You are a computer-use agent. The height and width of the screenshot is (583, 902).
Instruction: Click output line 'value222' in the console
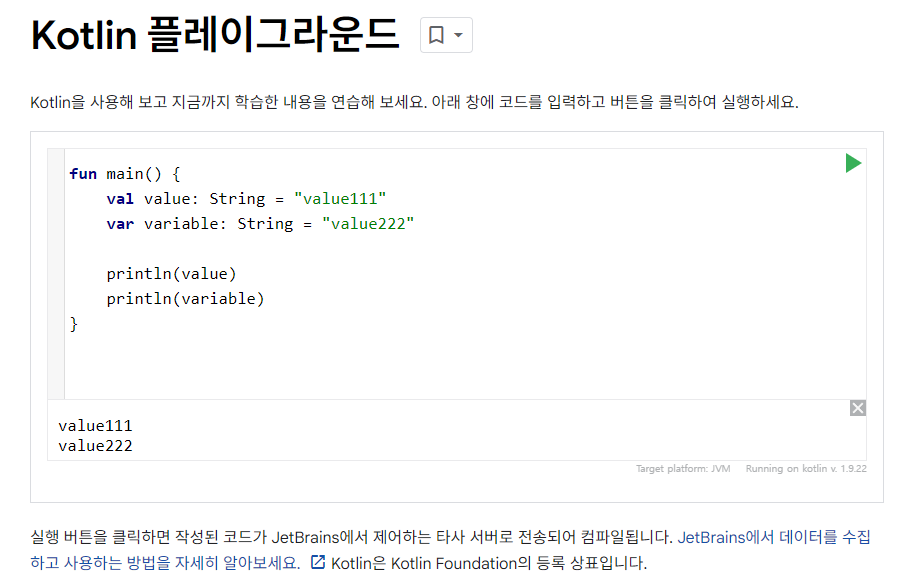pos(95,446)
